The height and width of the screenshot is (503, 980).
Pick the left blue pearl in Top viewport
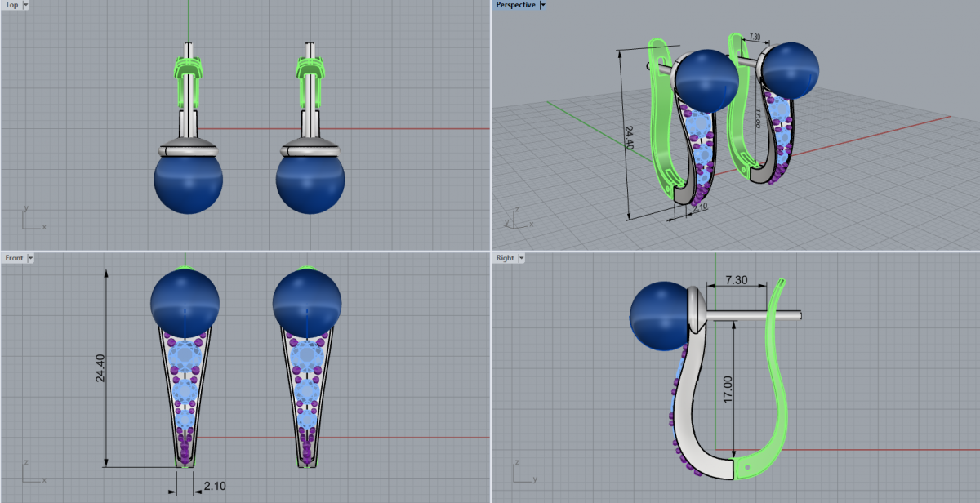point(188,181)
